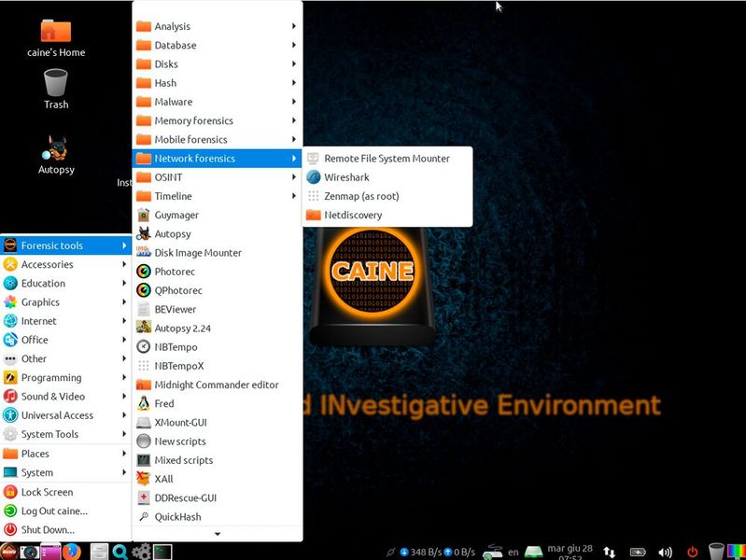The height and width of the screenshot is (560, 746).
Task: Launch QuickHash from the menu
Action: tap(177, 517)
